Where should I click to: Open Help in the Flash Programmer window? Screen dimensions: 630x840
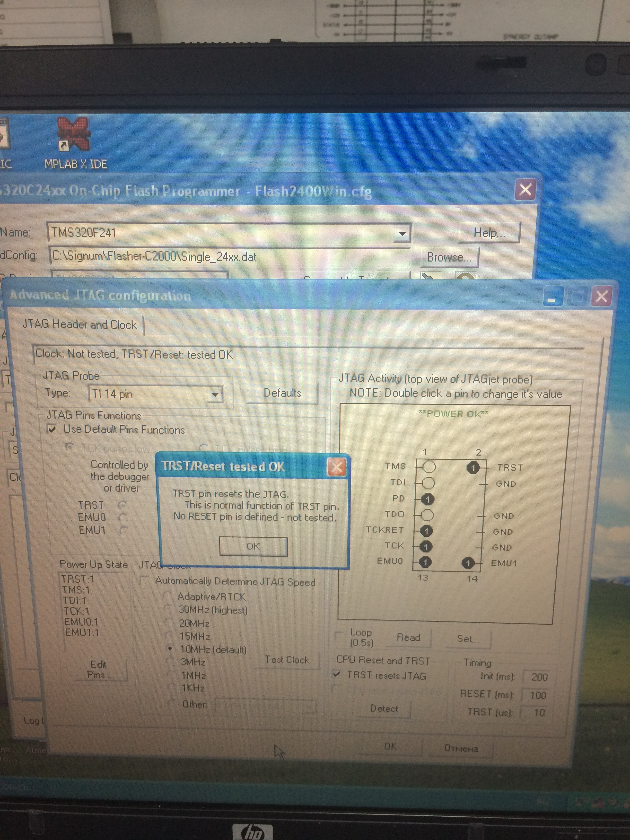click(x=489, y=233)
